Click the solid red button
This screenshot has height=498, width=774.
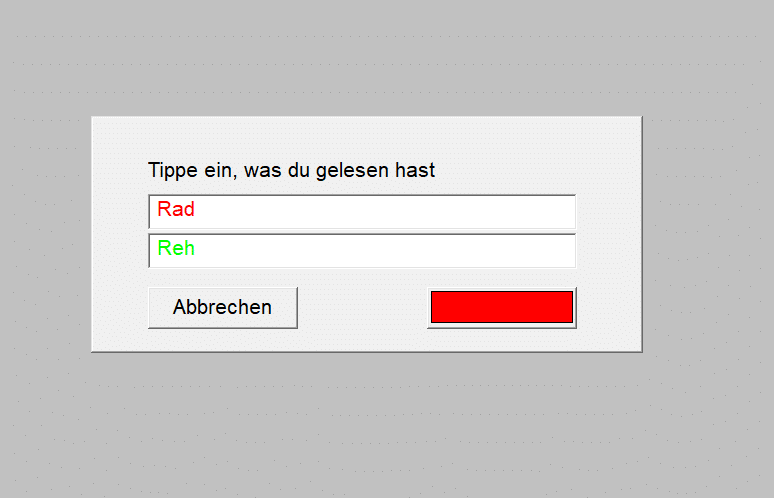(x=501, y=307)
